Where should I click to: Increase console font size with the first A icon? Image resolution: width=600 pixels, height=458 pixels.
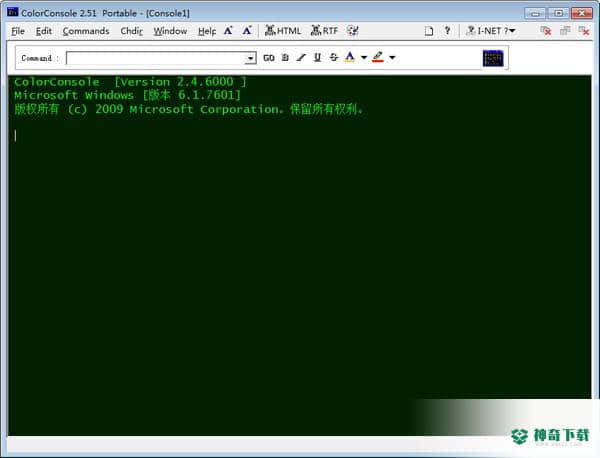[x=228, y=31]
